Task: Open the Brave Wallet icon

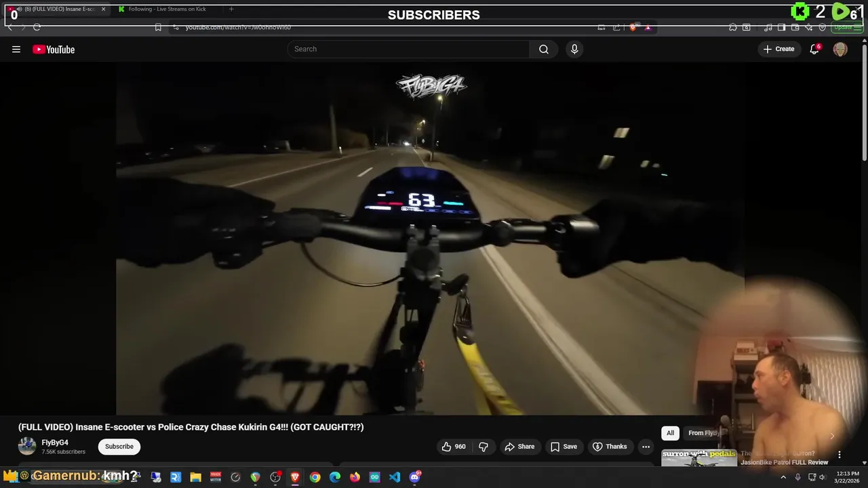Action: click(x=795, y=27)
